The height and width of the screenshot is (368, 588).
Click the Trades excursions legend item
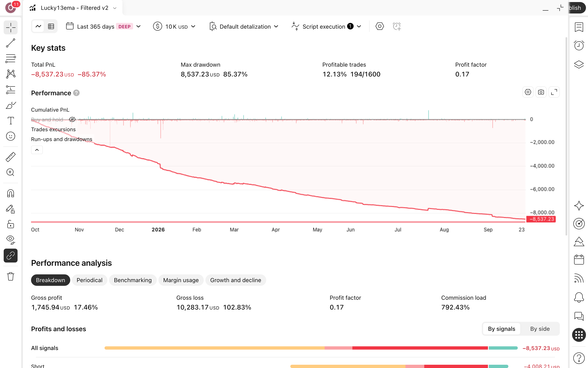point(53,129)
